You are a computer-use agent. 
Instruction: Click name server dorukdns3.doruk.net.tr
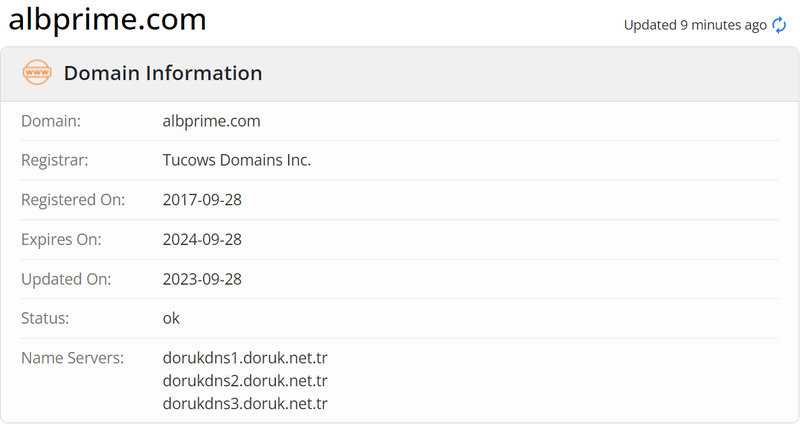245,404
